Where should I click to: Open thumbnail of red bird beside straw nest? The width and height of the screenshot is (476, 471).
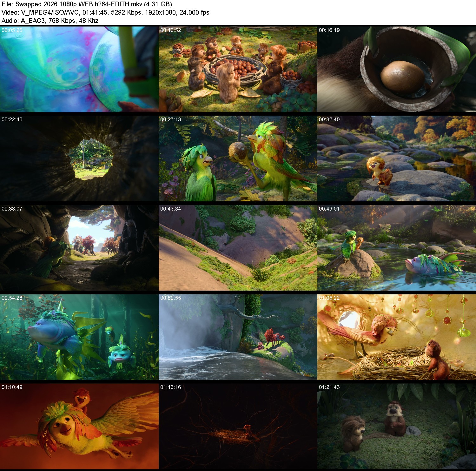[x=397, y=337]
